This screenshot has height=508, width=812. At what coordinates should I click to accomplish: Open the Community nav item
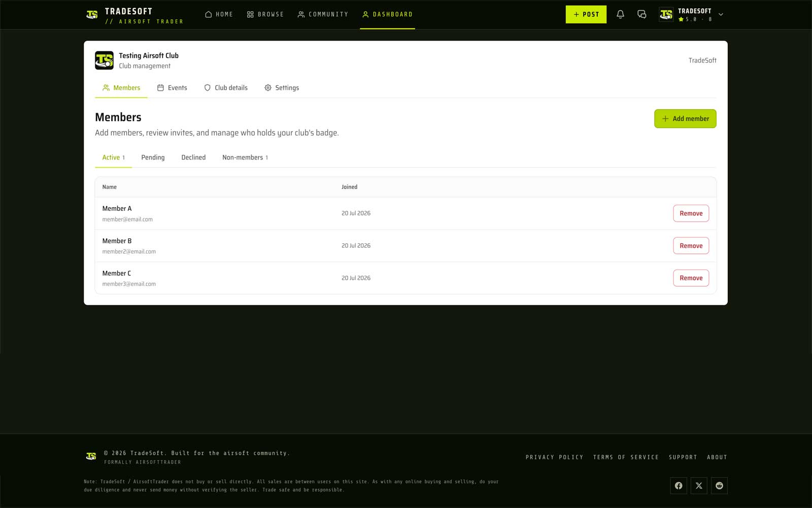click(323, 14)
